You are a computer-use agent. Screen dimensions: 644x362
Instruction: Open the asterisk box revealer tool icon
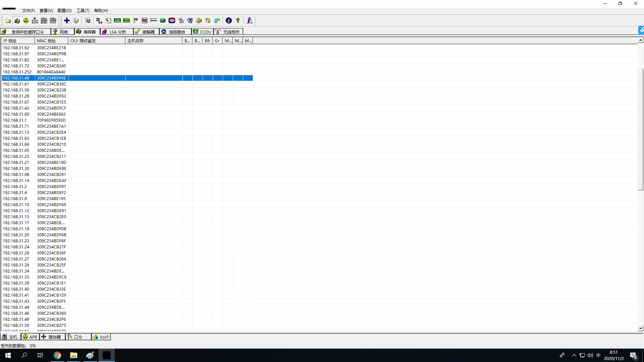tap(154, 21)
